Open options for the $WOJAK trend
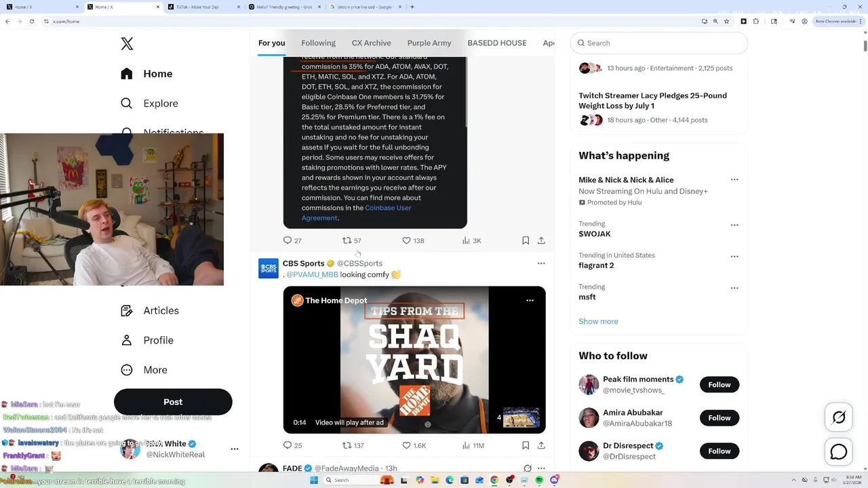868x488 pixels. (734, 225)
